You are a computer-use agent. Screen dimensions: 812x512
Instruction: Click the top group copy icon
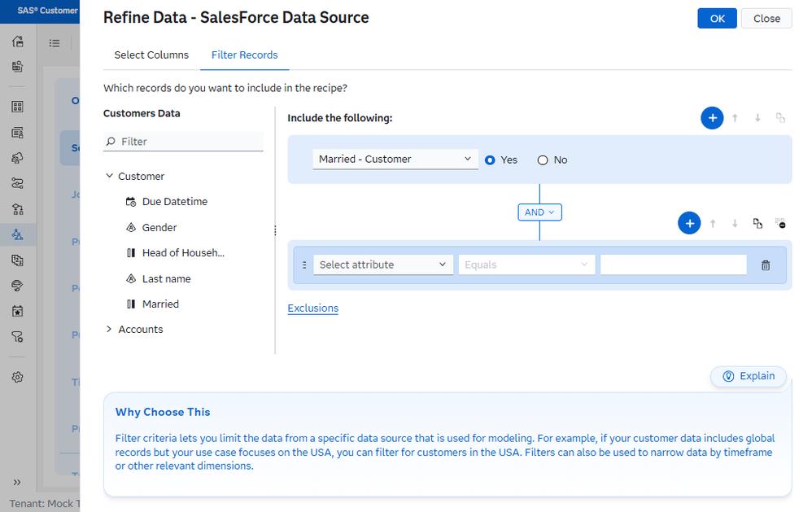[x=780, y=118]
